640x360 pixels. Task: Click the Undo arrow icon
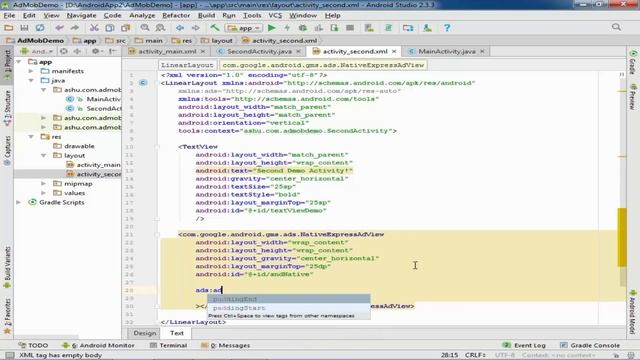point(60,28)
